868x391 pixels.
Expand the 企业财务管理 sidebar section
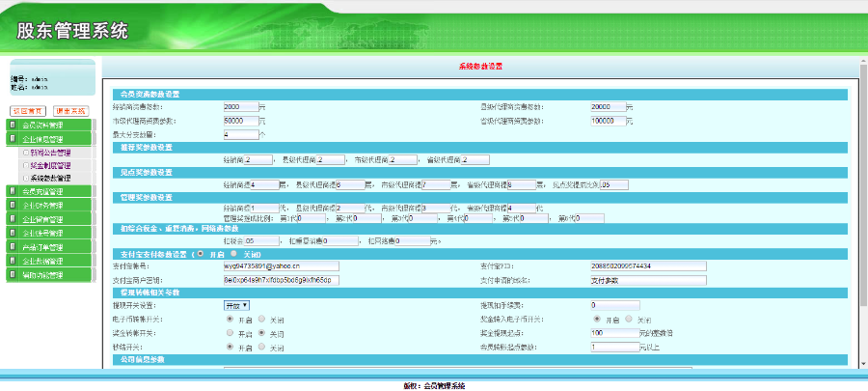point(50,205)
